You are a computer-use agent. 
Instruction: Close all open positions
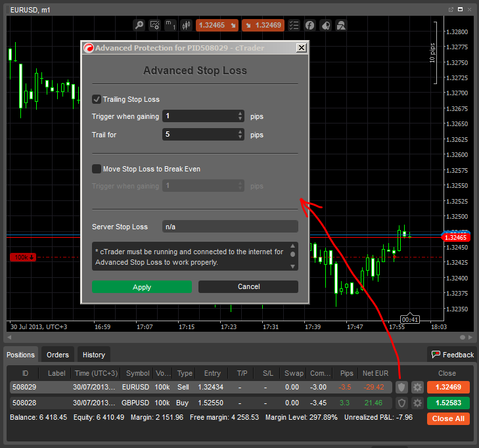pyautogui.click(x=448, y=418)
